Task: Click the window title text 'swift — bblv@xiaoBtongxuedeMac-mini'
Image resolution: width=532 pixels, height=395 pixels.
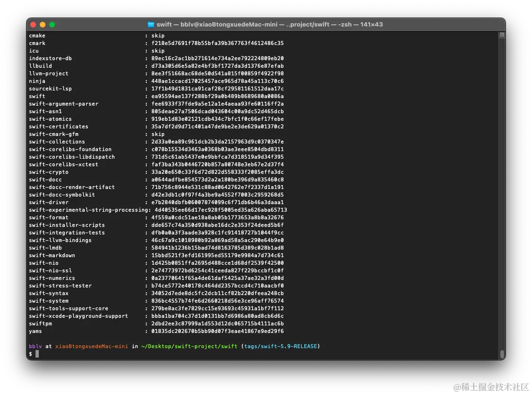Action: pos(217,25)
